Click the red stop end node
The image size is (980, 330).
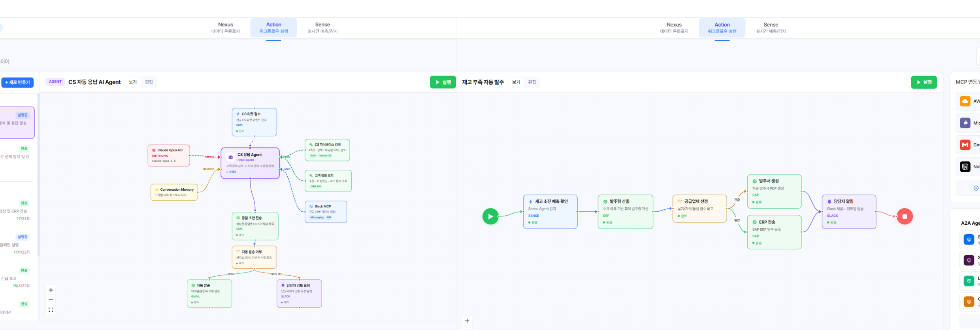[x=905, y=216]
